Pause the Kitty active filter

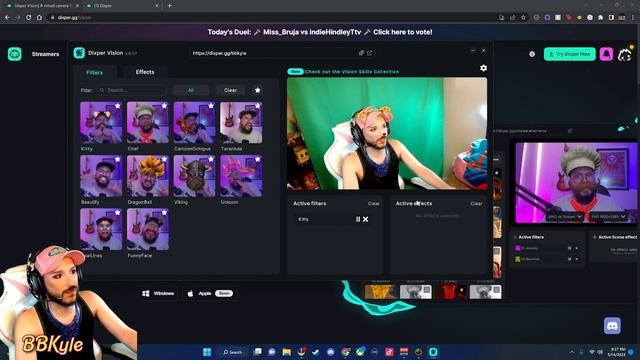(x=358, y=219)
